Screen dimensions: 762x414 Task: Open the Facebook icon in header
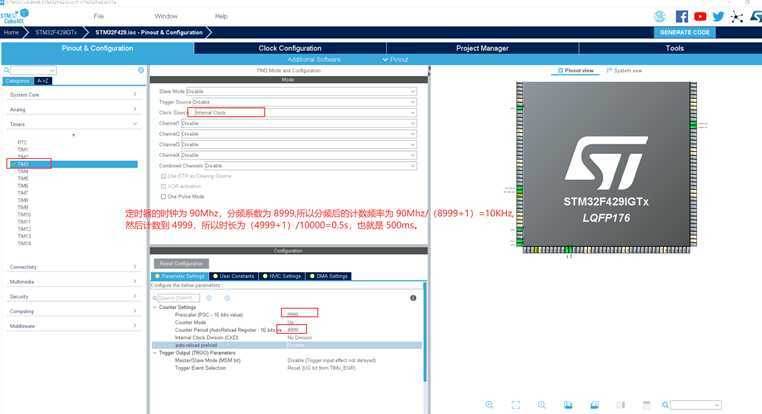(682, 17)
